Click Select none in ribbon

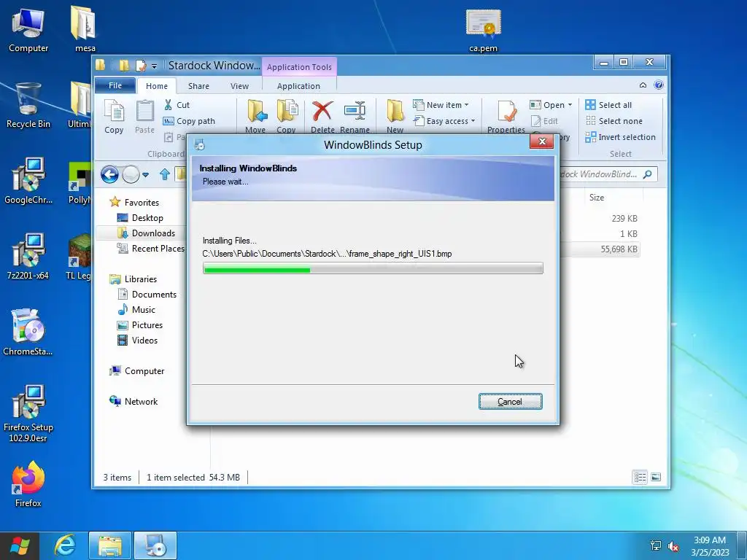(x=614, y=121)
